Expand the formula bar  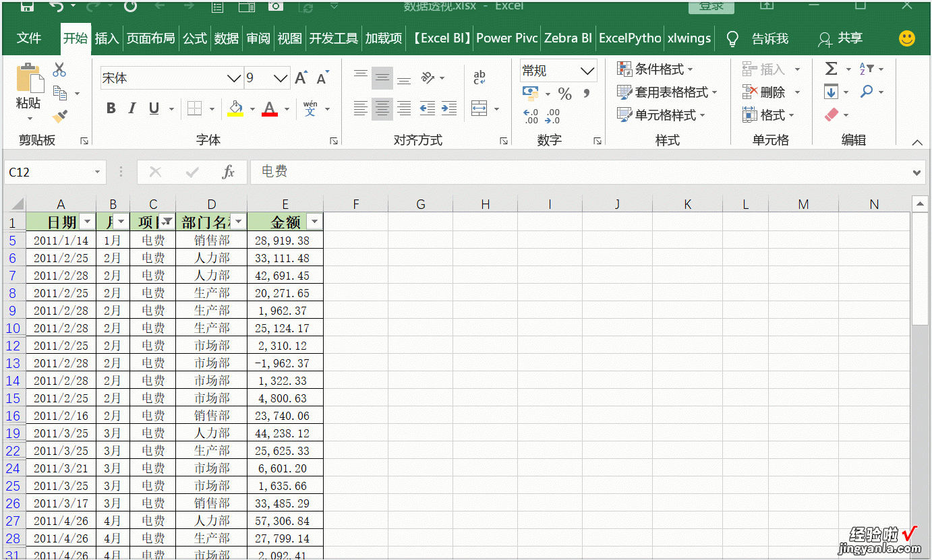[x=917, y=173]
